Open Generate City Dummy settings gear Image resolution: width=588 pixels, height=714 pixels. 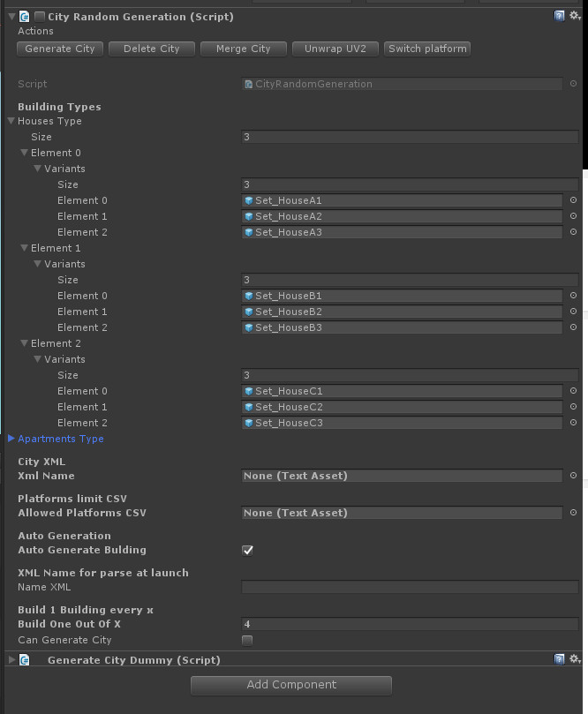pos(575,659)
